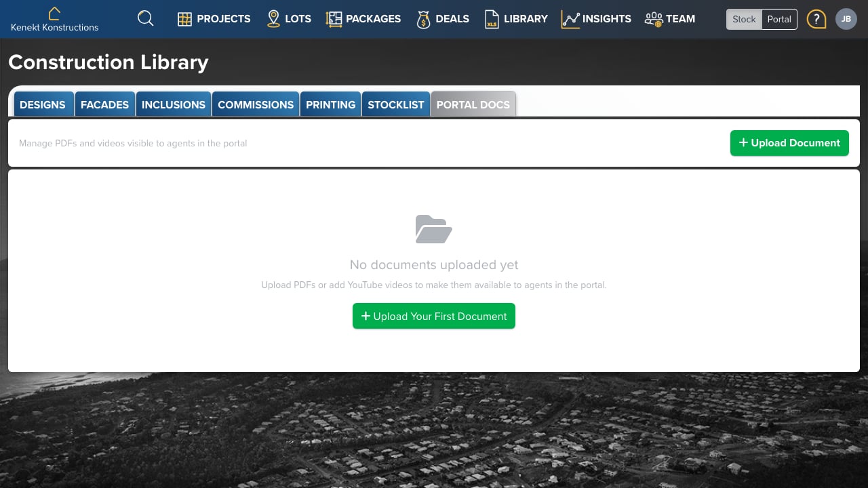Switch to the Printing tab
Viewport: 868px width, 488px height.
coord(331,104)
